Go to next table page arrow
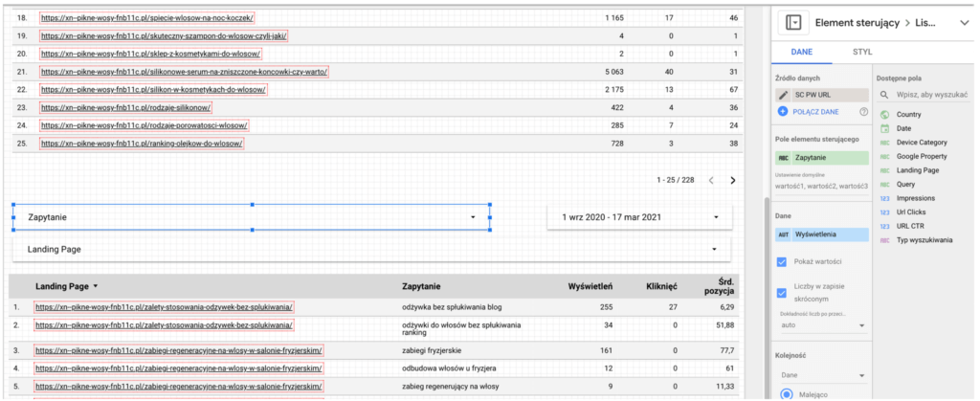This screenshot has height=401, width=980. (733, 180)
